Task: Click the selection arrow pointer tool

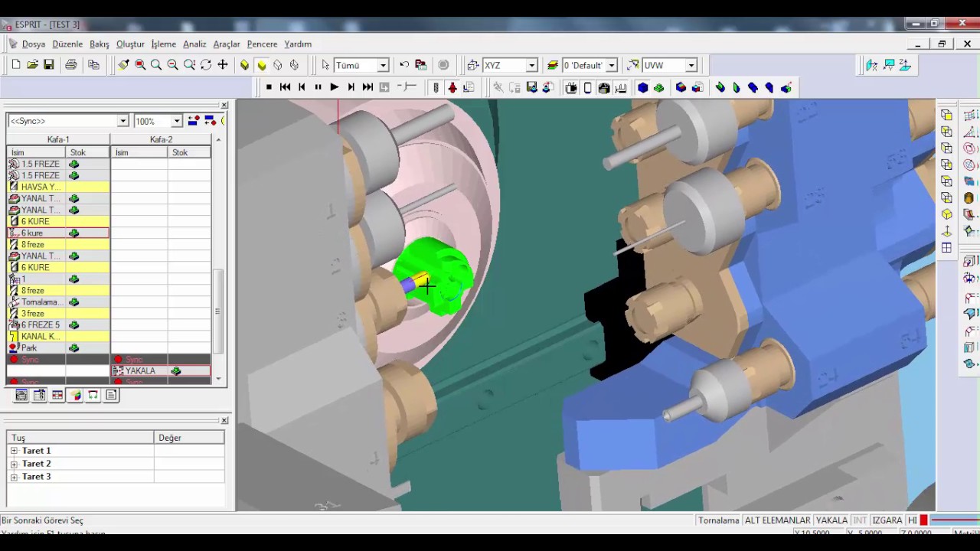Action: (x=325, y=65)
